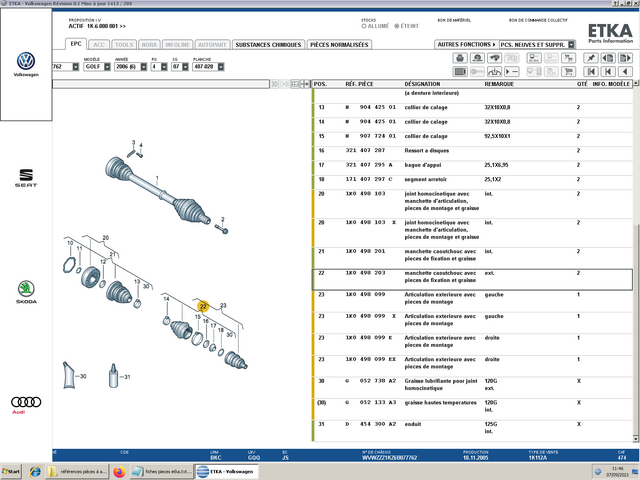Screen dimensions: 640x480
Task: Select row 21 part 1K0 498 201
Action: [x=472, y=258]
